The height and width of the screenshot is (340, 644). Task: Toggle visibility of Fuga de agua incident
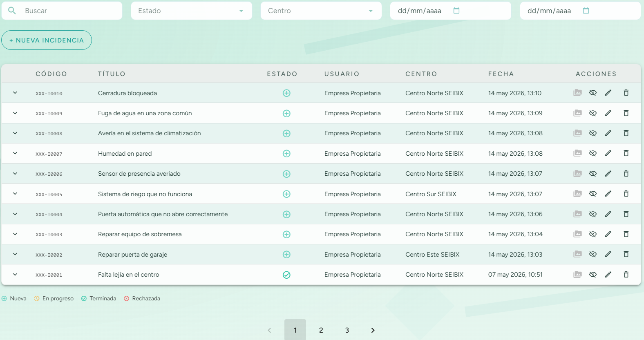point(593,113)
